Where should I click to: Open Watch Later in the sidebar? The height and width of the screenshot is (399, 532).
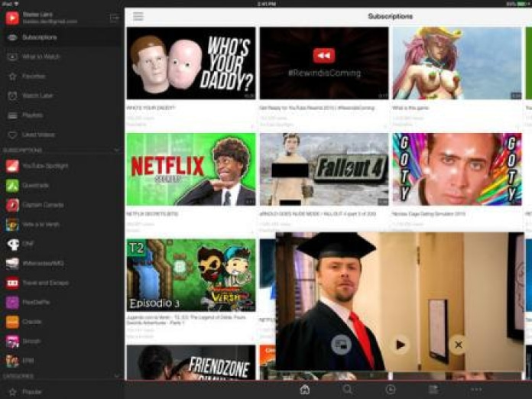click(62, 96)
